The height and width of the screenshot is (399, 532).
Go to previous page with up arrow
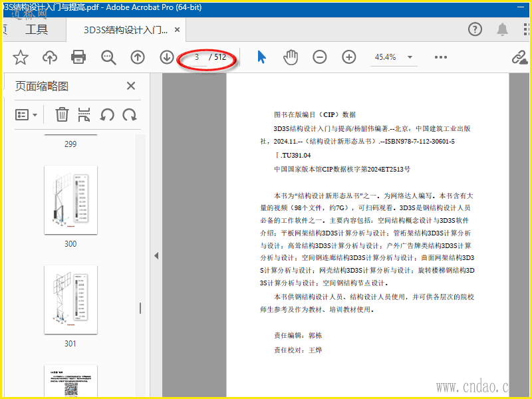coord(138,57)
